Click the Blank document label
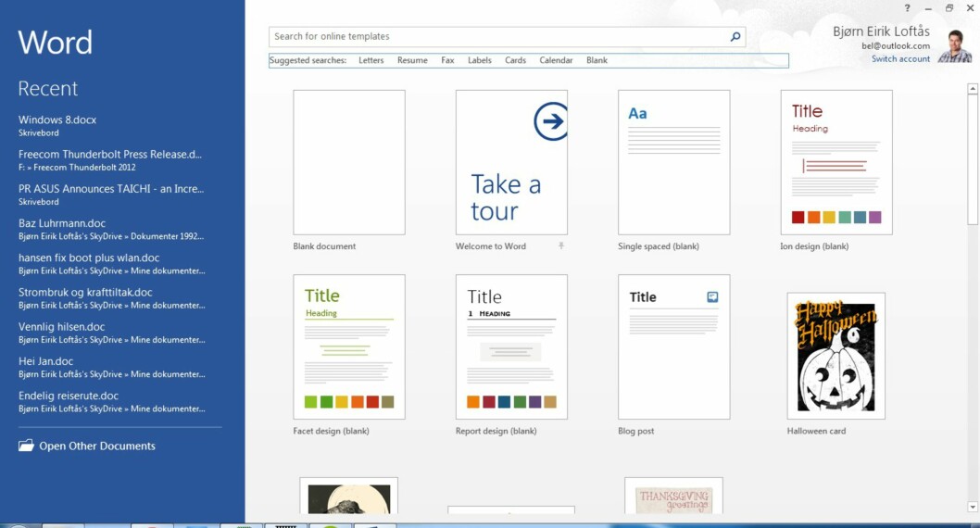Image resolution: width=980 pixels, height=528 pixels. (324, 246)
